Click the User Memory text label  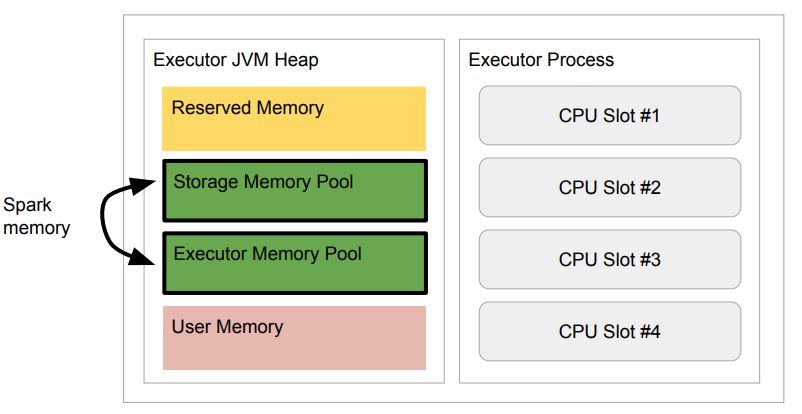click(227, 327)
